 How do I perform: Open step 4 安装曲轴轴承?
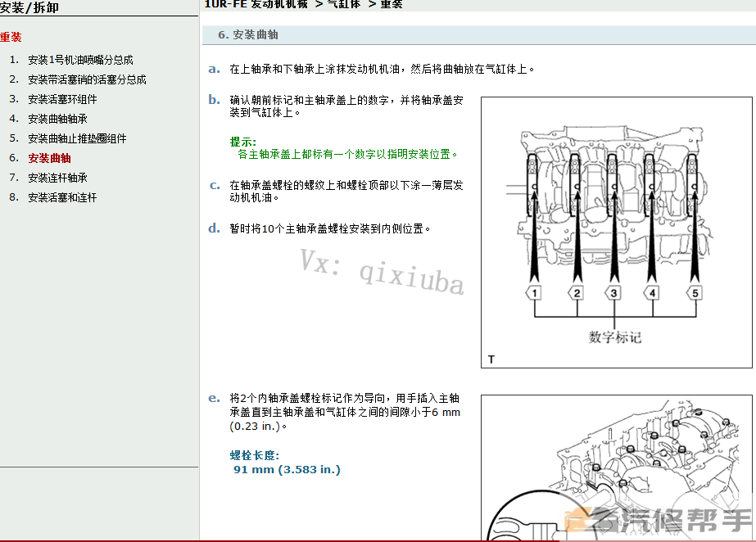[57, 119]
